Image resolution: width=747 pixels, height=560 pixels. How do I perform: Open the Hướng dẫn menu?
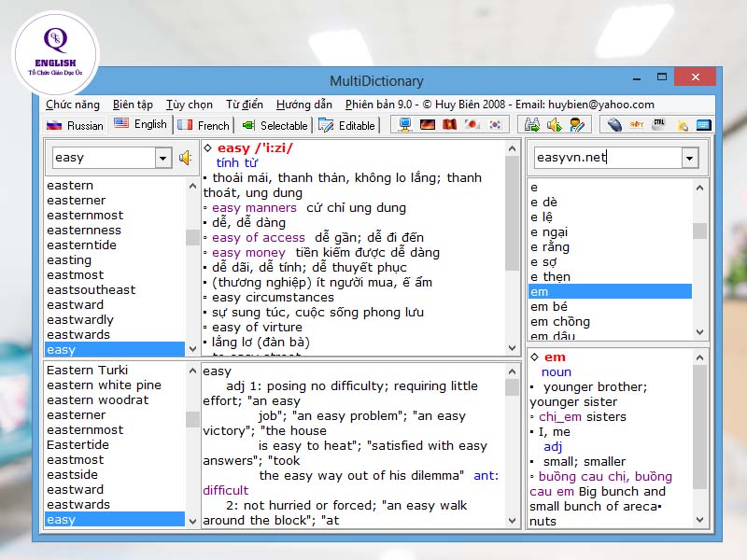(x=304, y=105)
